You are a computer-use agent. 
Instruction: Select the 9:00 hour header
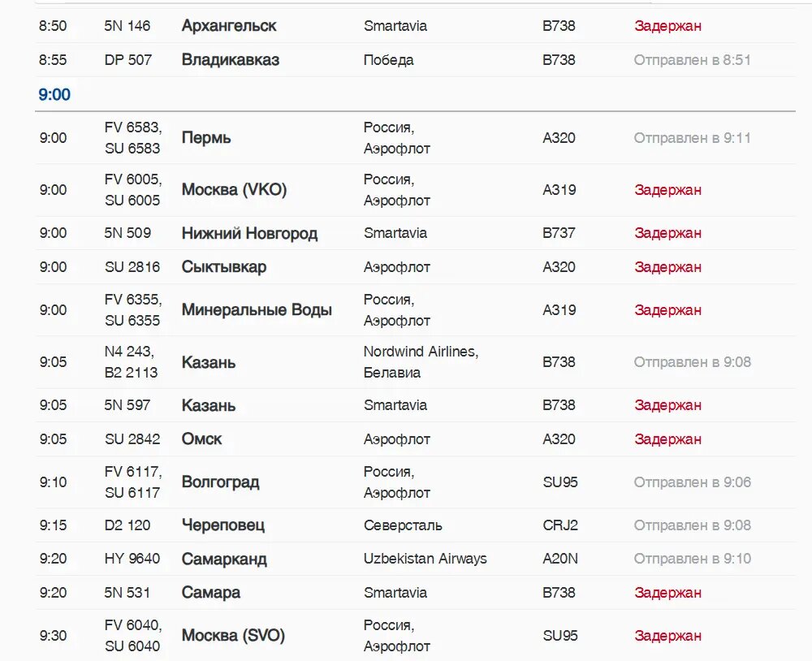(54, 95)
